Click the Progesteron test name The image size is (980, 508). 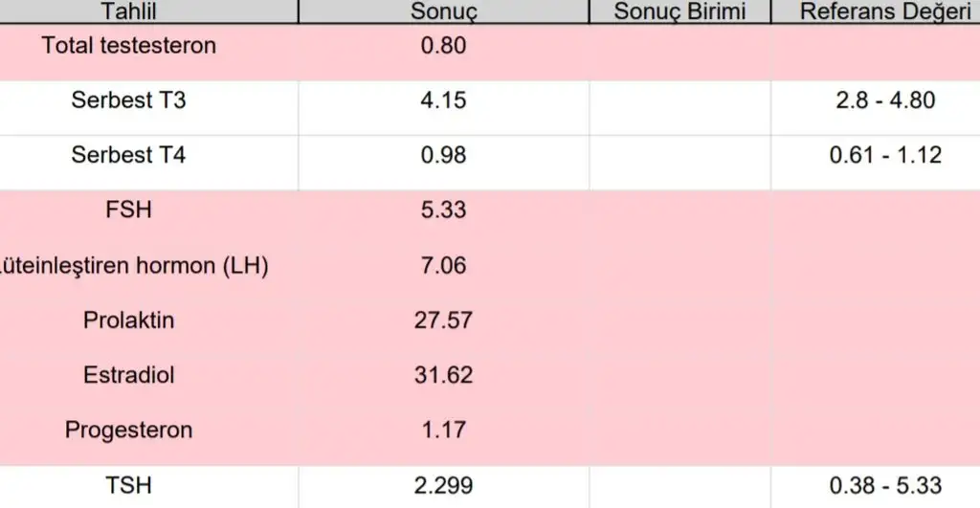click(x=128, y=431)
